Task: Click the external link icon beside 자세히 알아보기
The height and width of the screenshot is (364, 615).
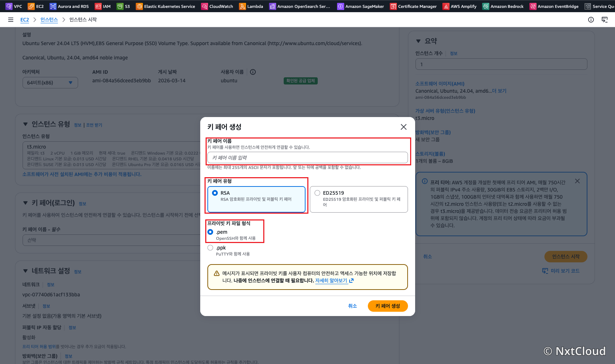Action: 351,281
